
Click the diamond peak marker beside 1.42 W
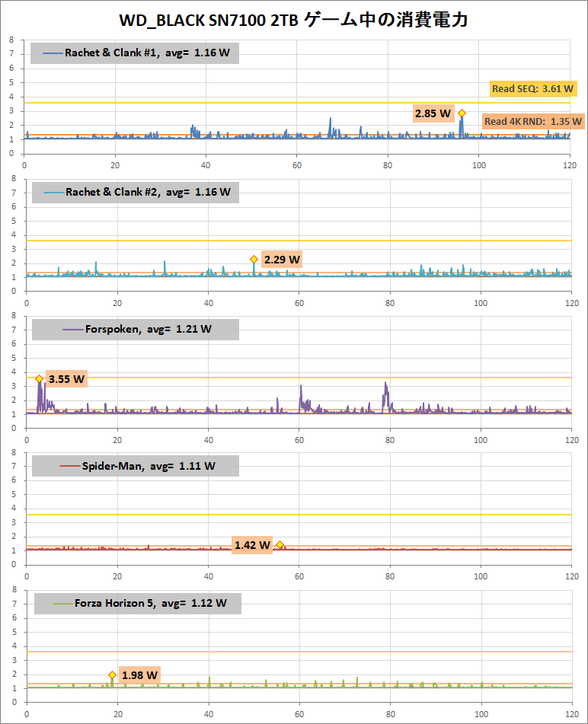(x=280, y=545)
